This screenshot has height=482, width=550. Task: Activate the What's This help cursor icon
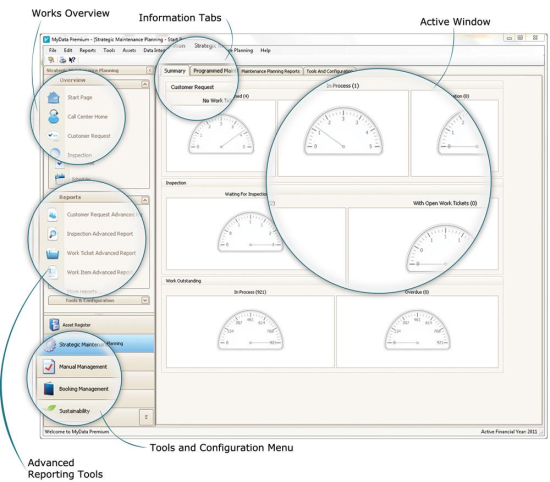[x=72, y=60]
